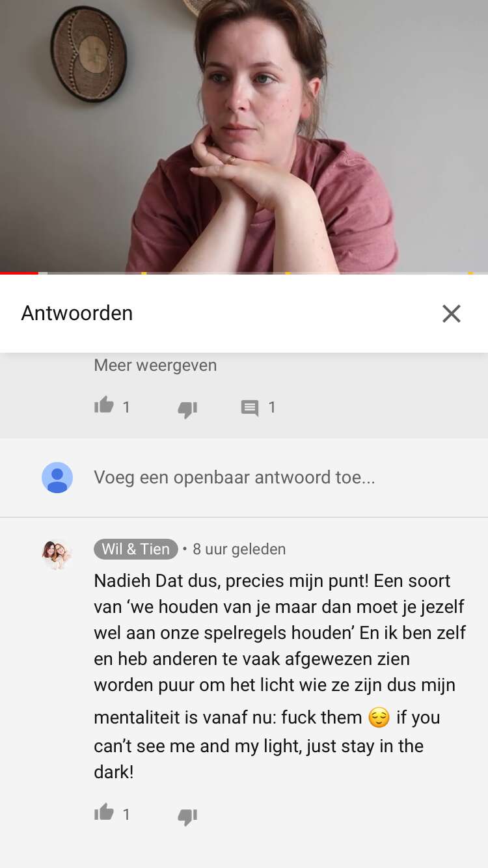
Task: Open the Wil & Tien channel name
Action: (135, 549)
